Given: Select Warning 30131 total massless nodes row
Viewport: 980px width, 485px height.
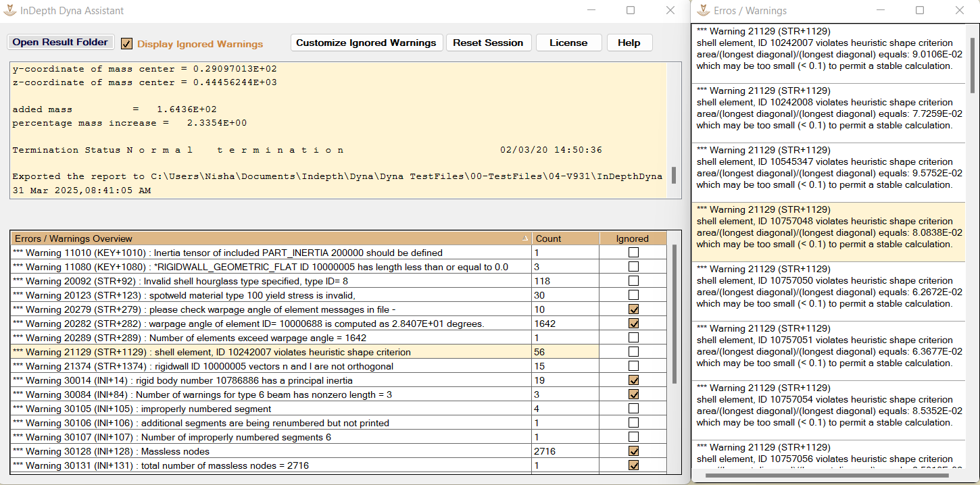Looking at the screenshot, I should point(339,465).
